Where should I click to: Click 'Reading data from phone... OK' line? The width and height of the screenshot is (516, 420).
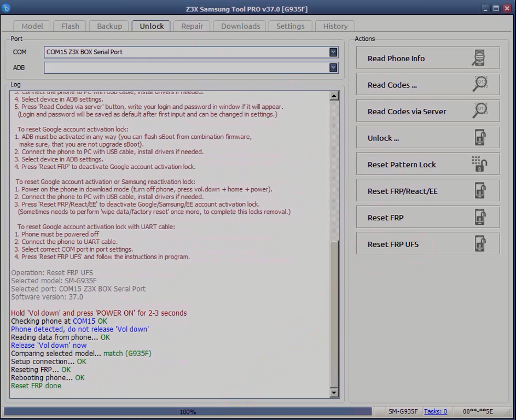[x=60, y=337]
